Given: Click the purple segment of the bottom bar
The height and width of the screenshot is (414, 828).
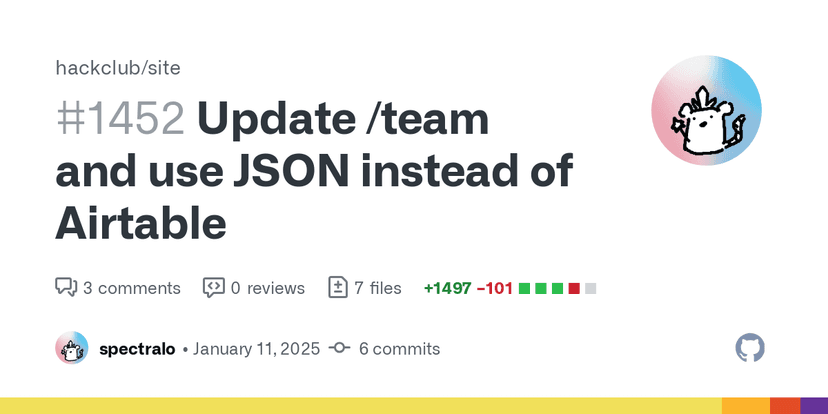Looking at the screenshot, I should pyautogui.click(x=814, y=405).
